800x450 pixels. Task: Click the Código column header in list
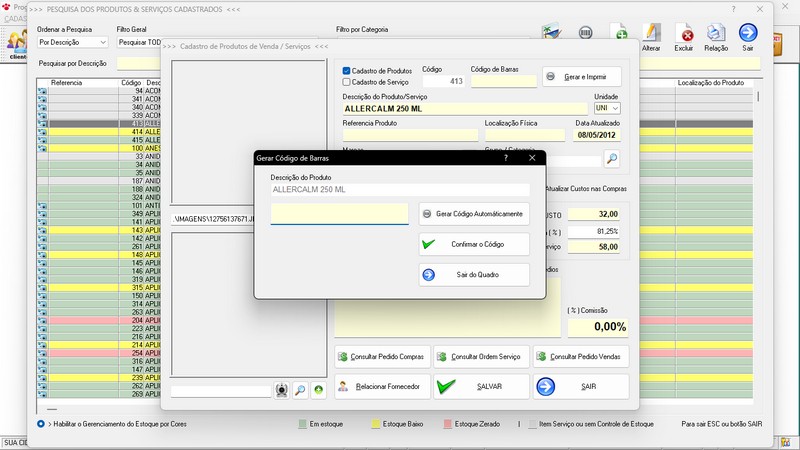[x=131, y=83]
